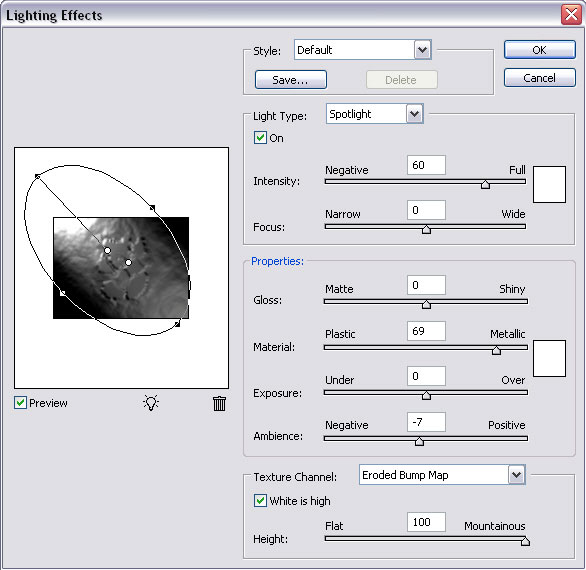Click the trash can delete-light icon
The height and width of the screenshot is (570, 586).
pos(219,403)
